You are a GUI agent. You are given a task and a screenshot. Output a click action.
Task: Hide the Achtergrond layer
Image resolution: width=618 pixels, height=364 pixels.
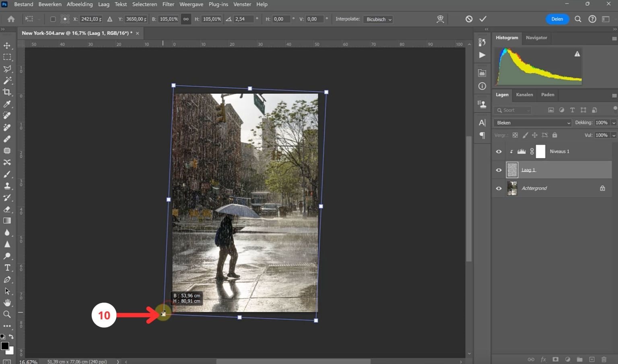[498, 188]
